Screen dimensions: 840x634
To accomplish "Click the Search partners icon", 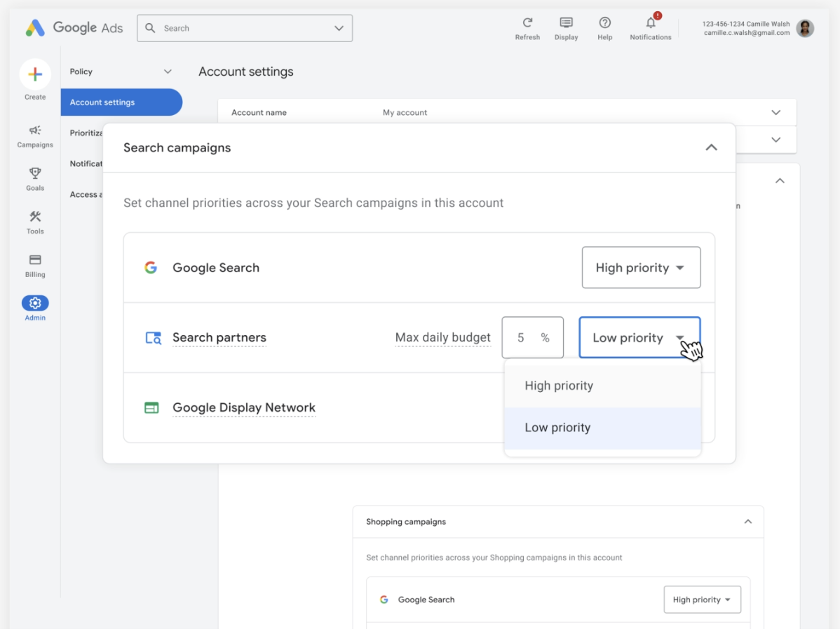I will pos(154,337).
